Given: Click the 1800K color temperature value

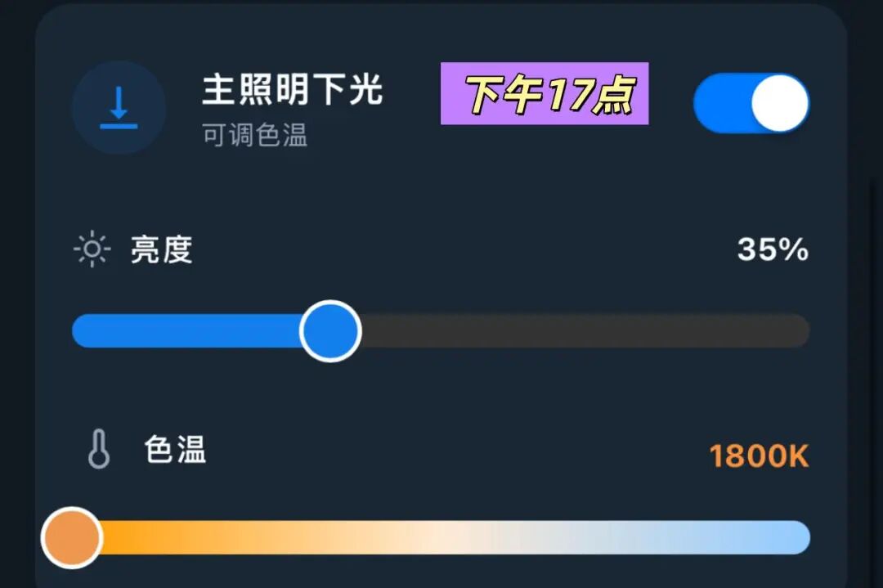Looking at the screenshot, I should 759,456.
